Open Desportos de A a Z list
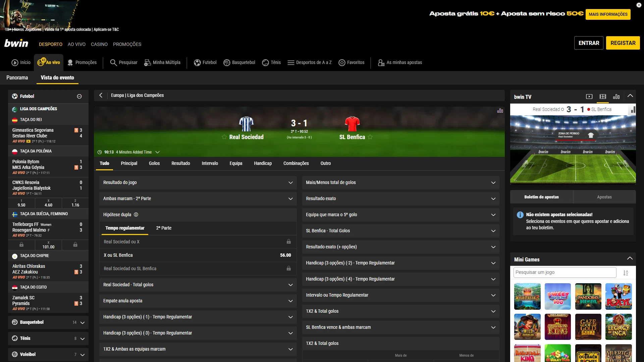Image resolution: width=644 pixels, height=362 pixels. 310,63
